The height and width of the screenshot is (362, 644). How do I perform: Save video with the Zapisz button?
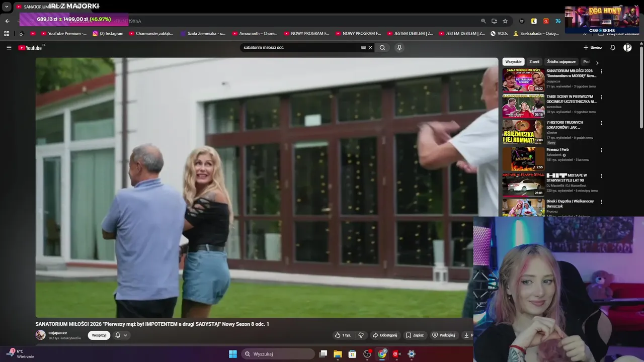[x=415, y=335]
